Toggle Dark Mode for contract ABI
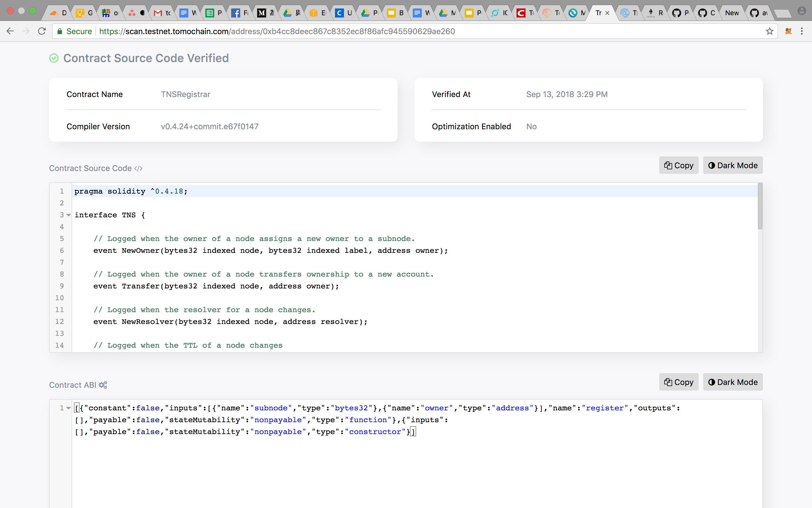The image size is (812, 508). pyautogui.click(x=733, y=382)
